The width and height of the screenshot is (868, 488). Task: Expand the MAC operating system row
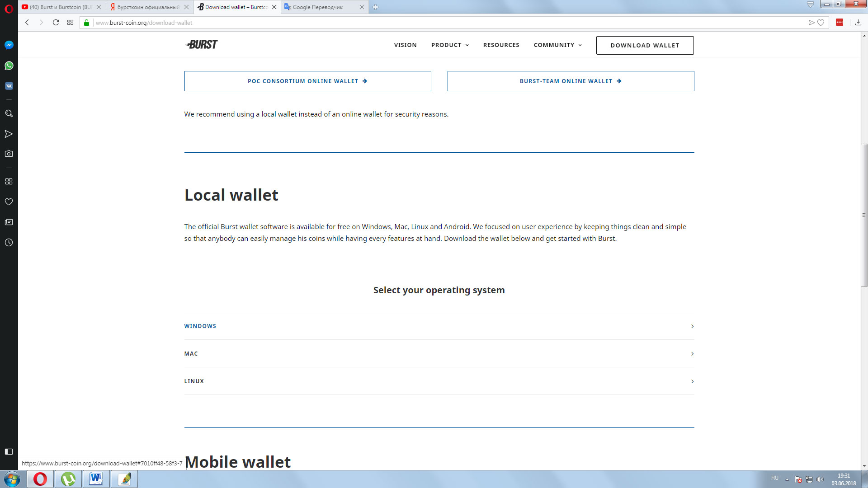pos(439,353)
